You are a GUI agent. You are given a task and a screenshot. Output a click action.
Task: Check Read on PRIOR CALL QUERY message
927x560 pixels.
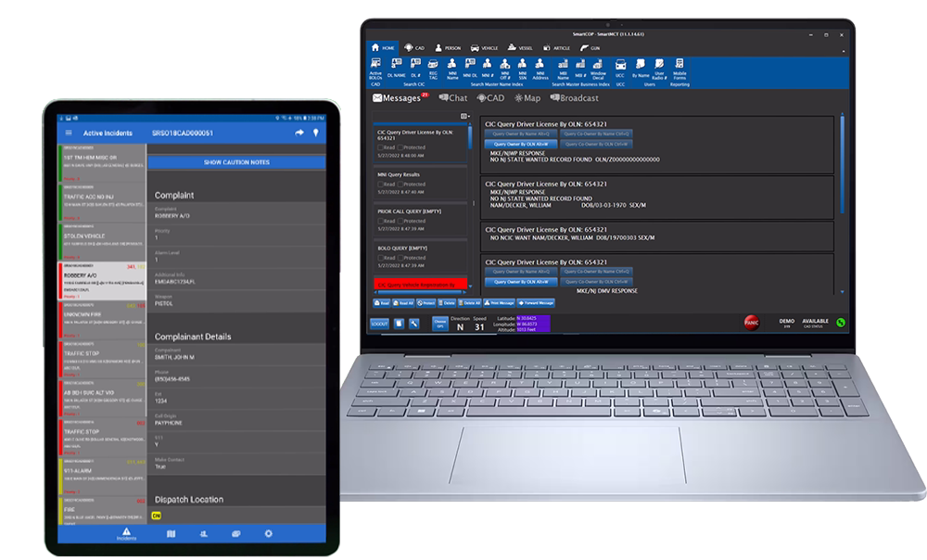point(380,221)
